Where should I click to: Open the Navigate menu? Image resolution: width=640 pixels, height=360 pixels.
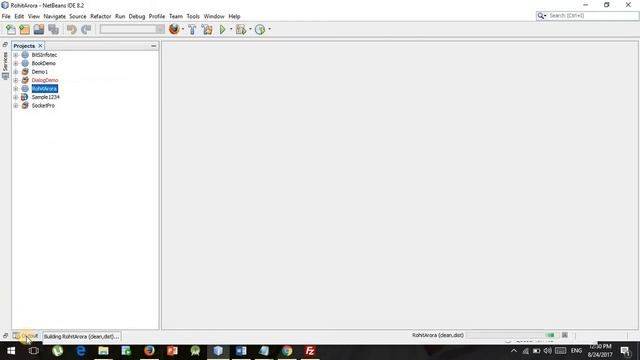(55, 16)
